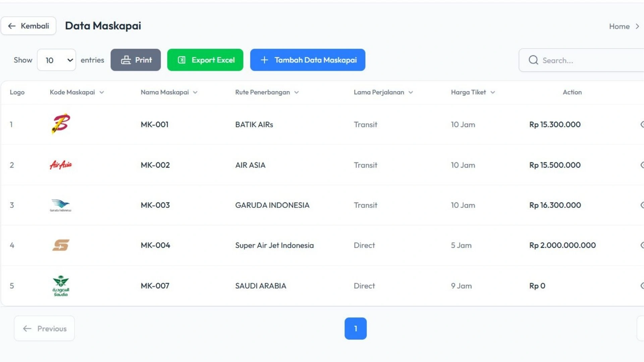Click the Super Air Jet logo

point(61,245)
